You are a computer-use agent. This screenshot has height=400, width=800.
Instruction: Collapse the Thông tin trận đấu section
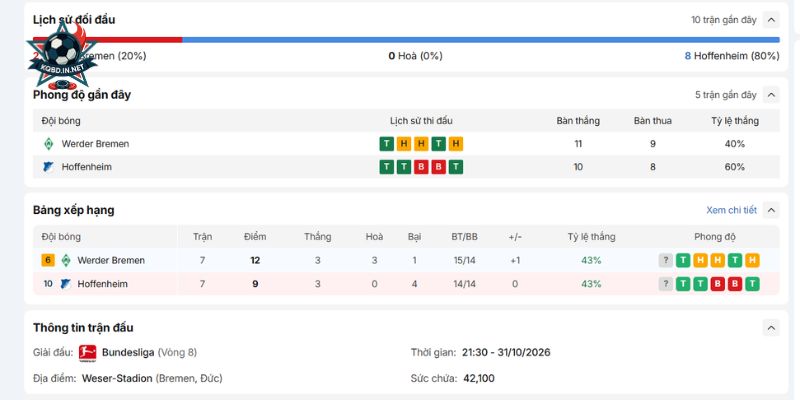pos(771,328)
